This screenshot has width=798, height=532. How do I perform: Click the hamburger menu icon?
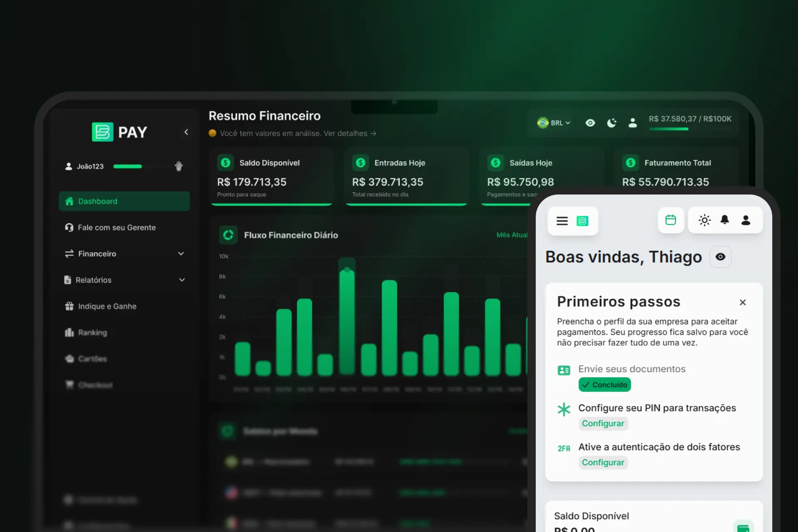point(562,221)
